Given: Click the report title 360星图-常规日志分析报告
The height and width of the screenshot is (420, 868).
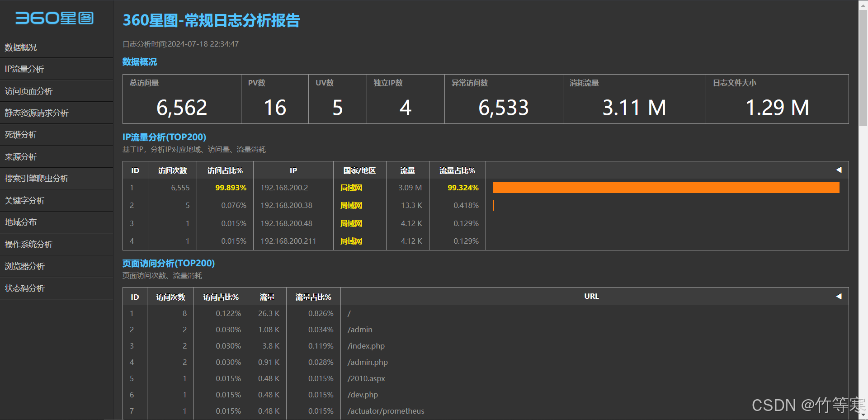Looking at the screenshot, I should click(x=212, y=20).
